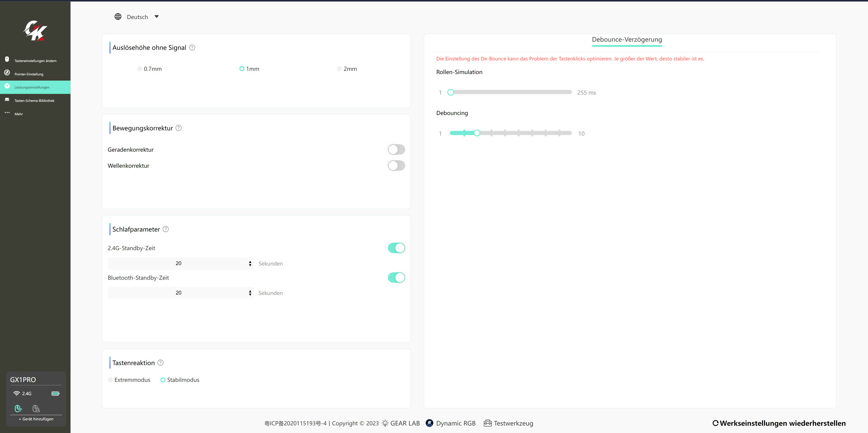Click the Dynamic RGB round icon
The height and width of the screenshot is (433, 868).
430,423
